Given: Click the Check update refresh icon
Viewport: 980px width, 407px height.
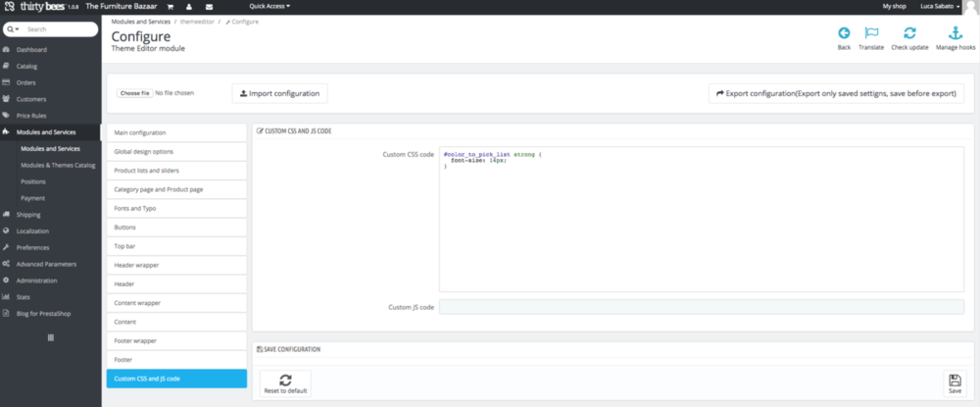Looking at the screenshot, I should point(909,33).
